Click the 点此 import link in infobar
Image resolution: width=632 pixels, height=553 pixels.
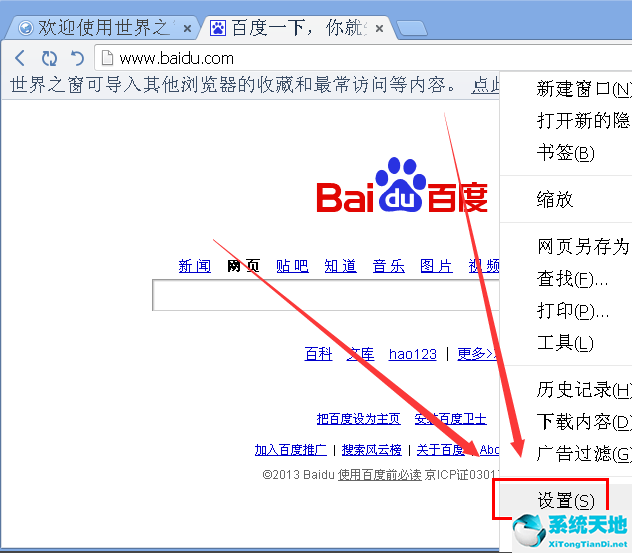tap(485, 85)
